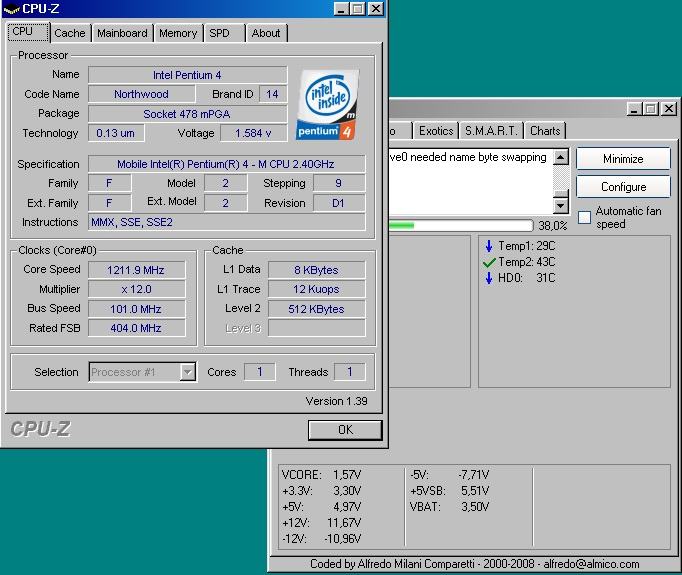Viewport: 682px width, 575px height.
Task: Click the +12V reading 11,67V
Action: (344, 523)
